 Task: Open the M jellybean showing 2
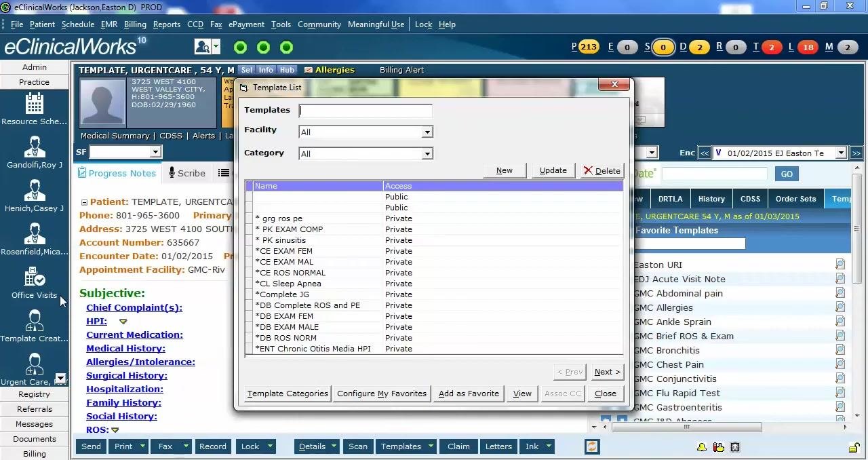pos(847,47)
